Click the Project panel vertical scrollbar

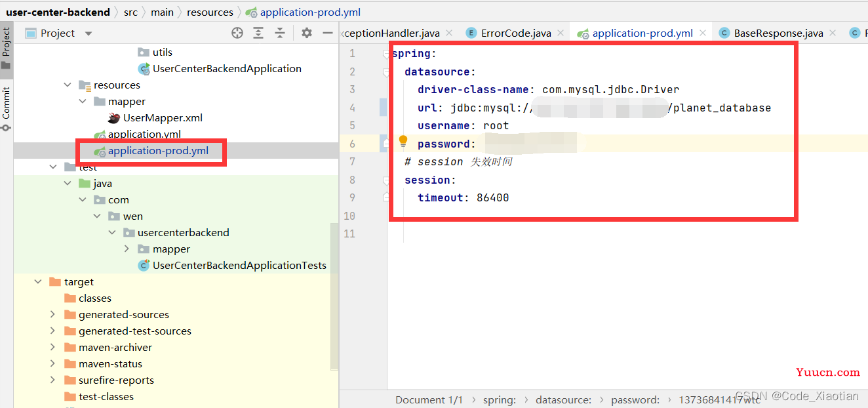click(334, 295)
